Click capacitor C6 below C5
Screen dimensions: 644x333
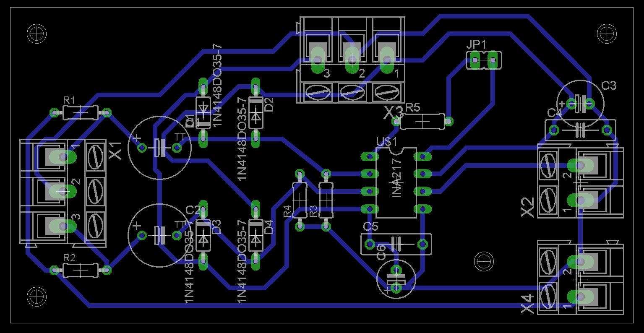(396, 279)
